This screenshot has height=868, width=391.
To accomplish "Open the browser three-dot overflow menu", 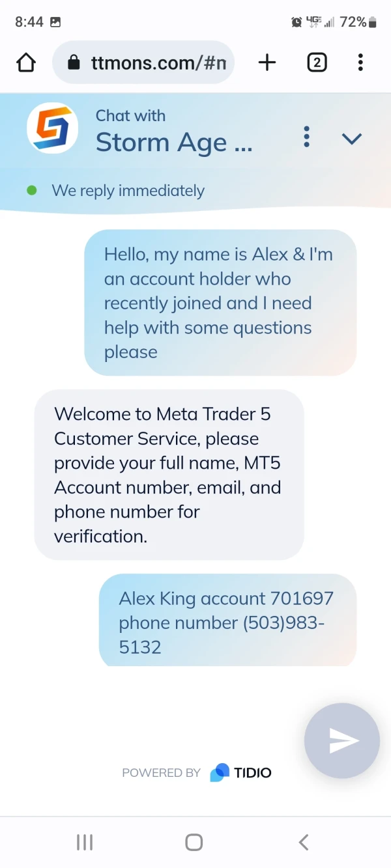I will [x=360, y=63].
